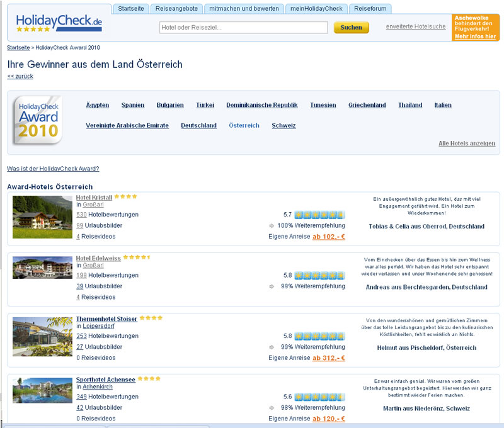Screen dimensions: 504x428
Task: Click the sun rating bar for Hotel Kristall
Action: (319, 215)
